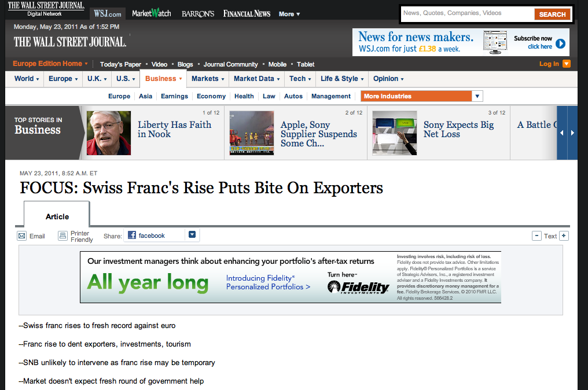Open the Blogs link
The width and height of the screenshot is (588, 390).
[x=185, y=64]
